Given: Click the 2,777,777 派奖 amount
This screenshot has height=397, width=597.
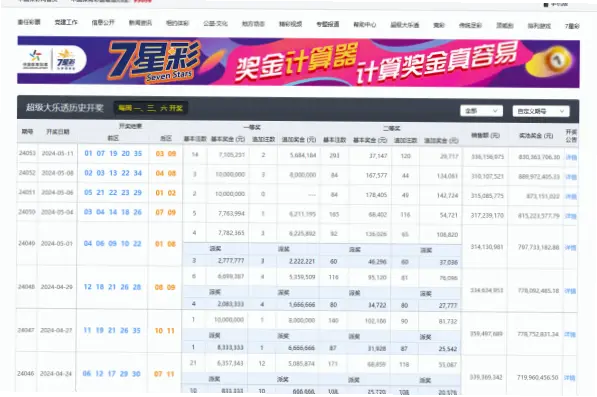Looking at the screenshot, I should [231, 261].
